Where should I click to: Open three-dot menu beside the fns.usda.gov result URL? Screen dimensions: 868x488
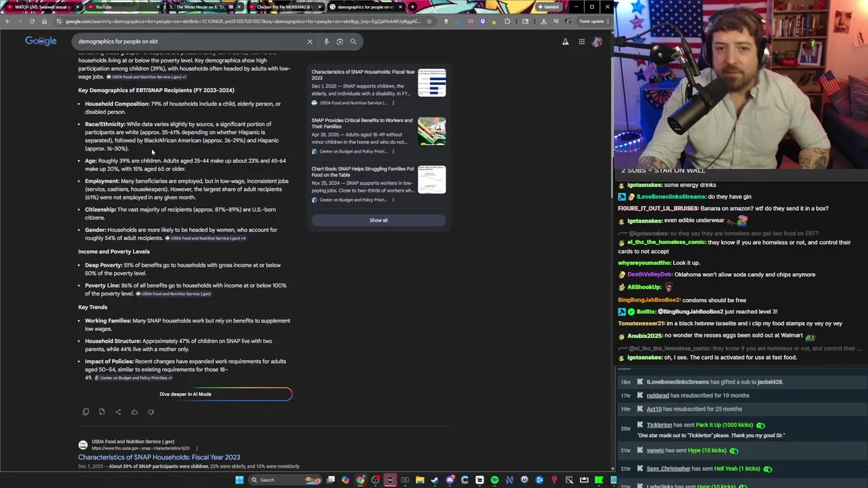197,448
